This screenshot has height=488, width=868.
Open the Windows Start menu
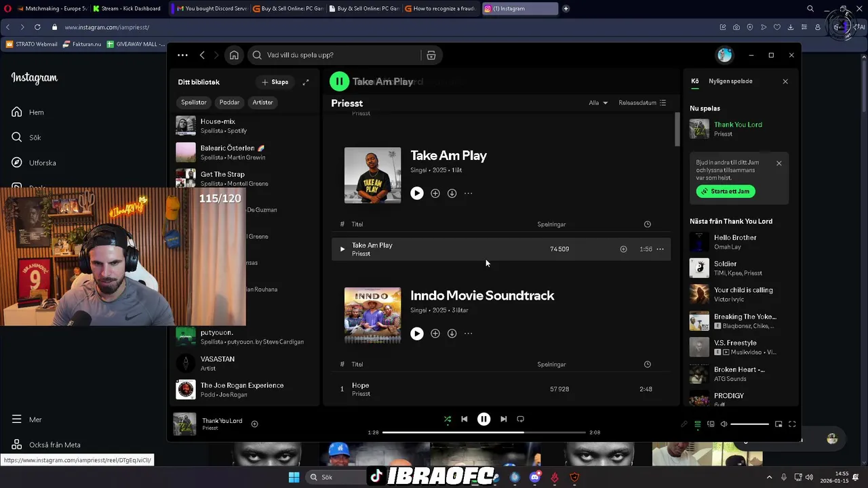(x=294, y=477)
